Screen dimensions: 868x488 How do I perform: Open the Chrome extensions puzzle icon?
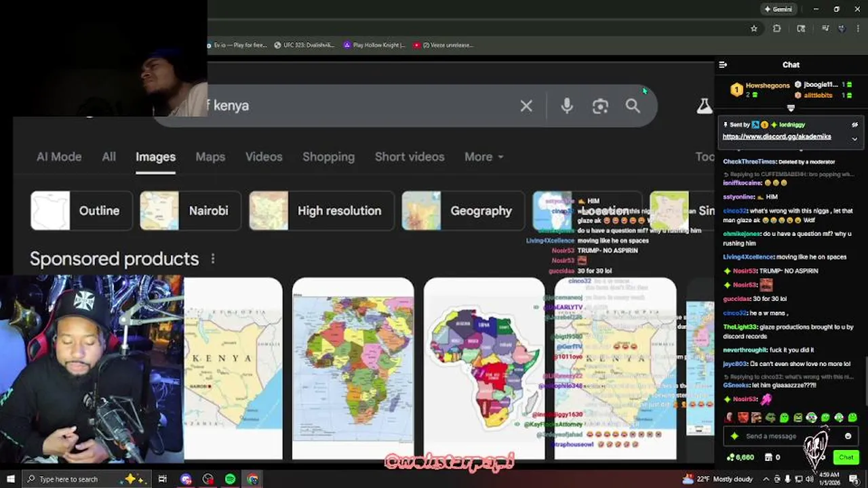777,28
